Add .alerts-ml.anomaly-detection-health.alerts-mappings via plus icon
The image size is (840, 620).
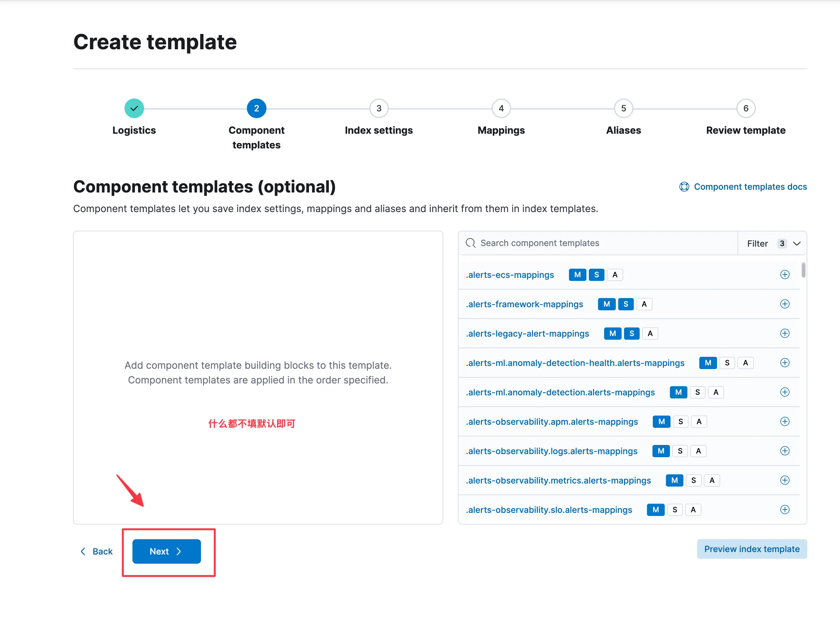(784, 363)
